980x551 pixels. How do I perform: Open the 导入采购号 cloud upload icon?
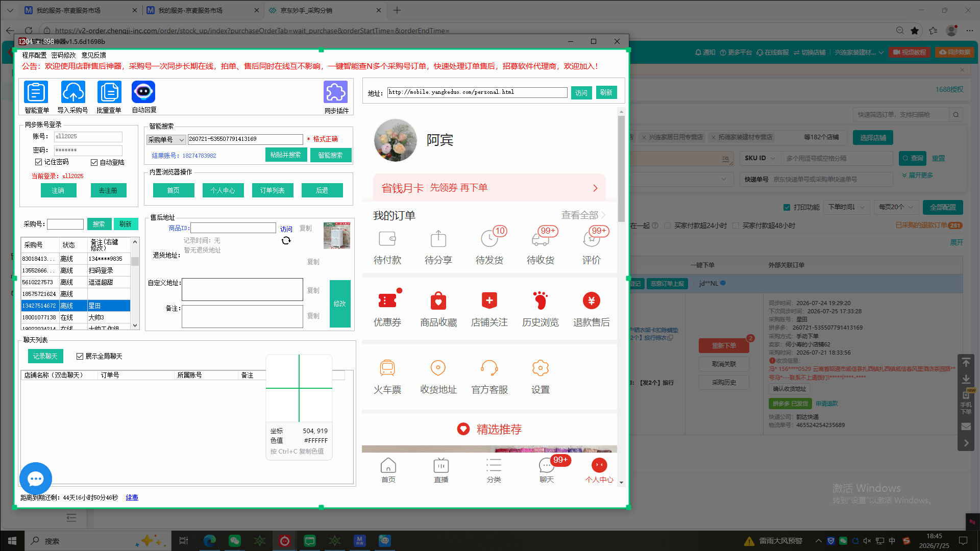73,92
